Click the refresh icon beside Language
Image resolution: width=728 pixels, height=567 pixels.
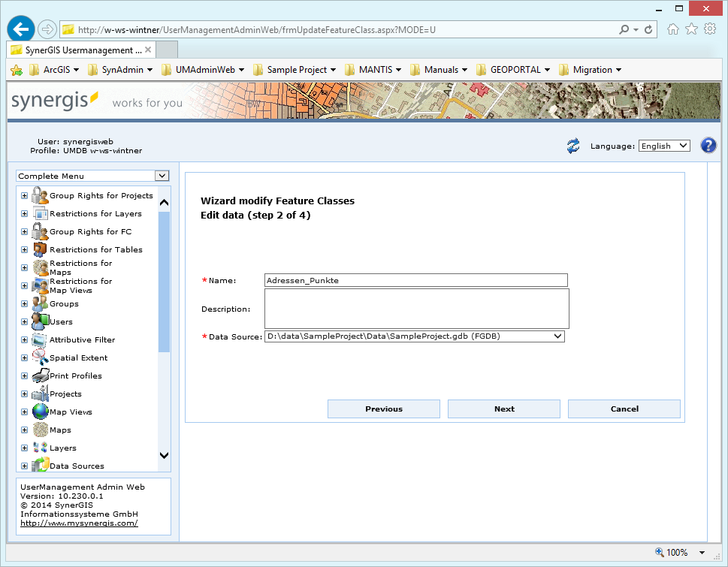pos(572,146)
